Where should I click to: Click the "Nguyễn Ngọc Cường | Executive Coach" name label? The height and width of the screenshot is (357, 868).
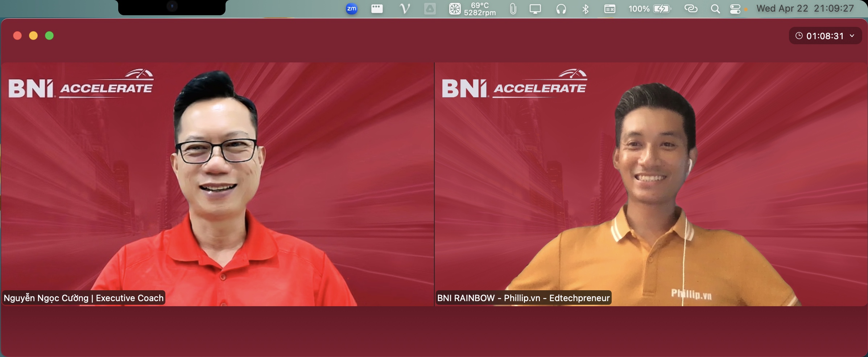[84, 298]
